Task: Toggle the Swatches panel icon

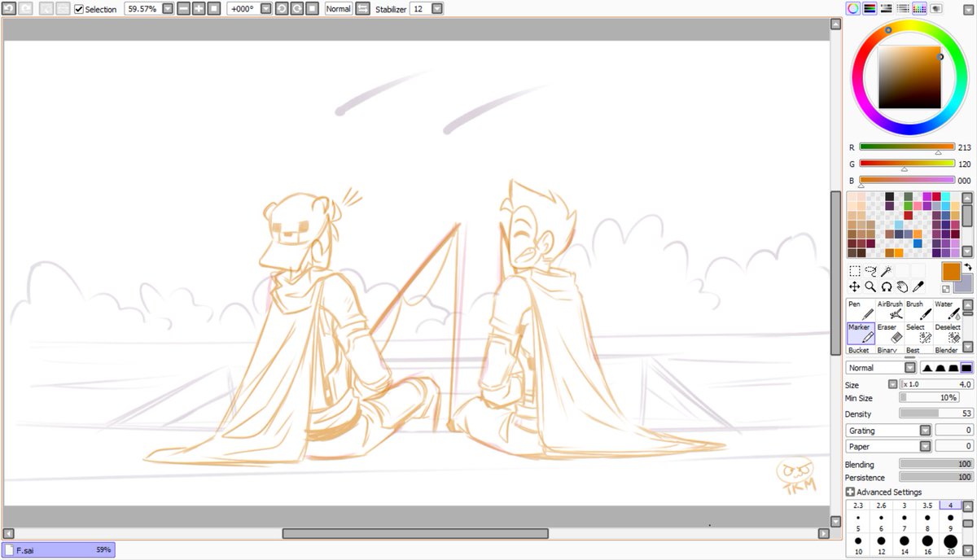Action: tap(919, 8)
